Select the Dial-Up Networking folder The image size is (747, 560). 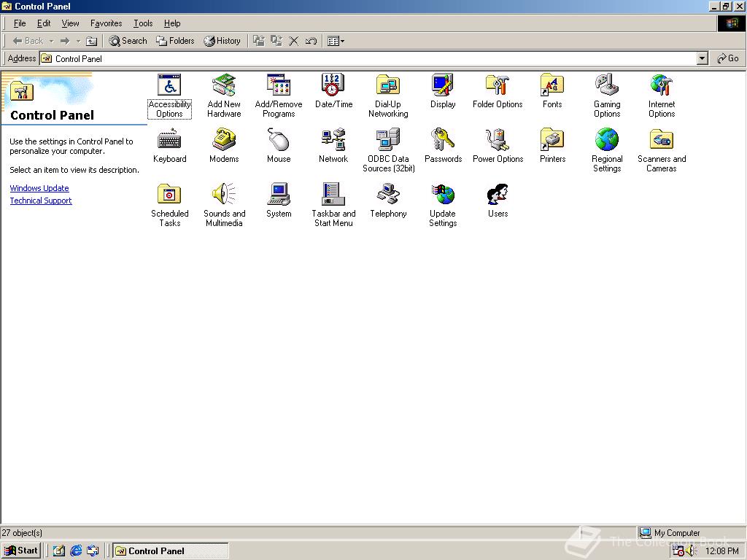[x=388, y=85]
